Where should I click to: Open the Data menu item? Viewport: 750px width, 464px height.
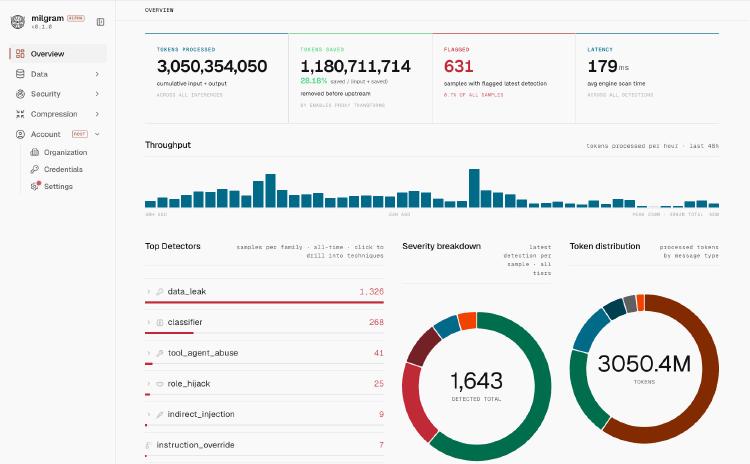pyautogui.click(x=58, y=74)
